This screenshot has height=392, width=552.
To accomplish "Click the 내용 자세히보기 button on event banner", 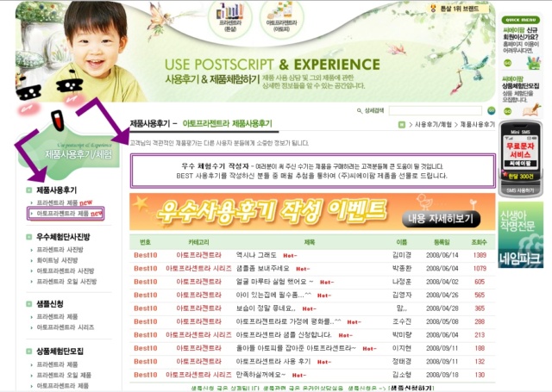I will (441, 220).
